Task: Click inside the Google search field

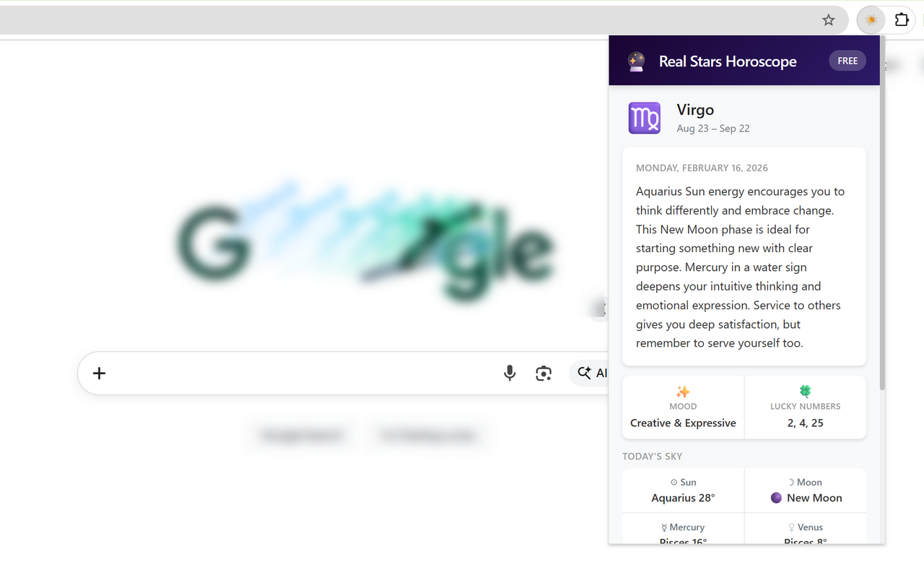Action: [289, 373]
